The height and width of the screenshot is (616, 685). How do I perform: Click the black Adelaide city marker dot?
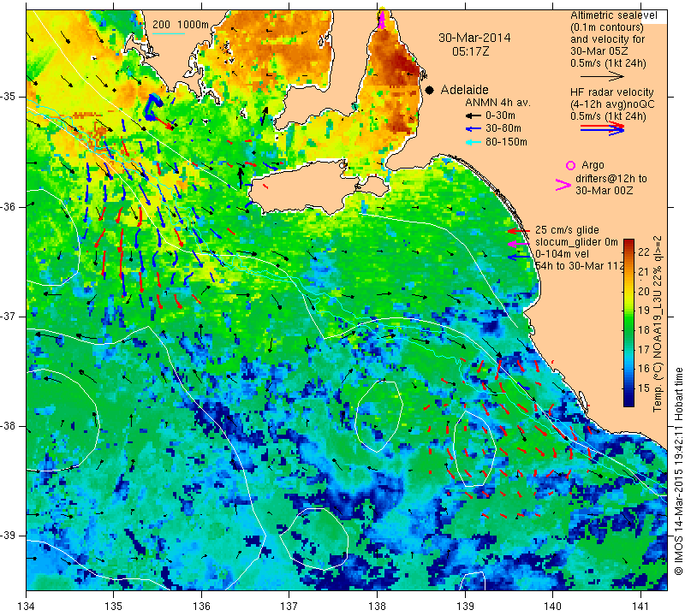click(x=430, y=90)
